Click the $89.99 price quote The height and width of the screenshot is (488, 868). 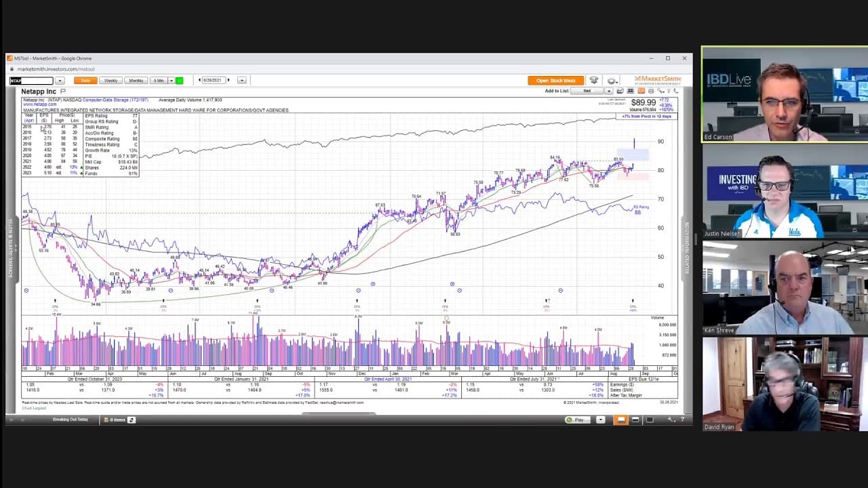(643, 103)
